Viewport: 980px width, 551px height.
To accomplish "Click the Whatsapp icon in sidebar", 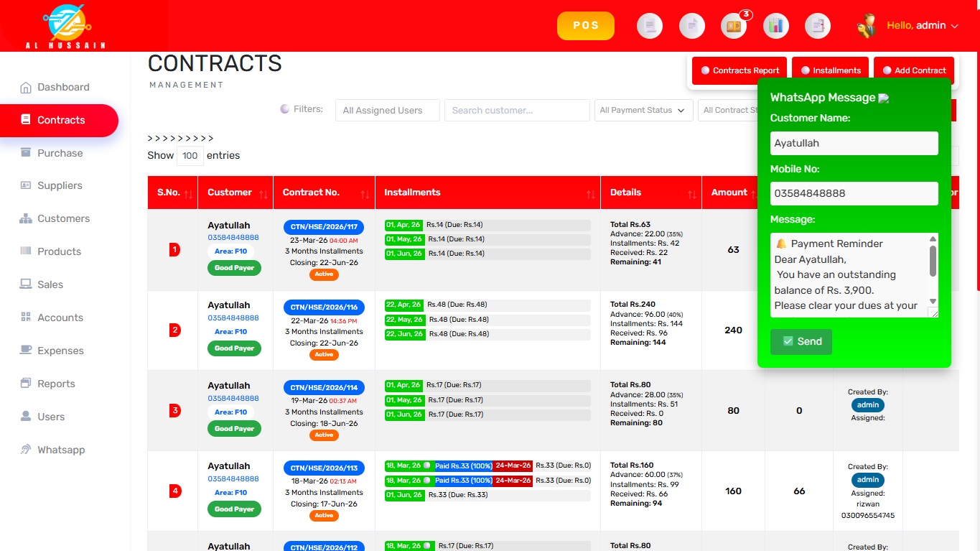I will coord(26,450).
